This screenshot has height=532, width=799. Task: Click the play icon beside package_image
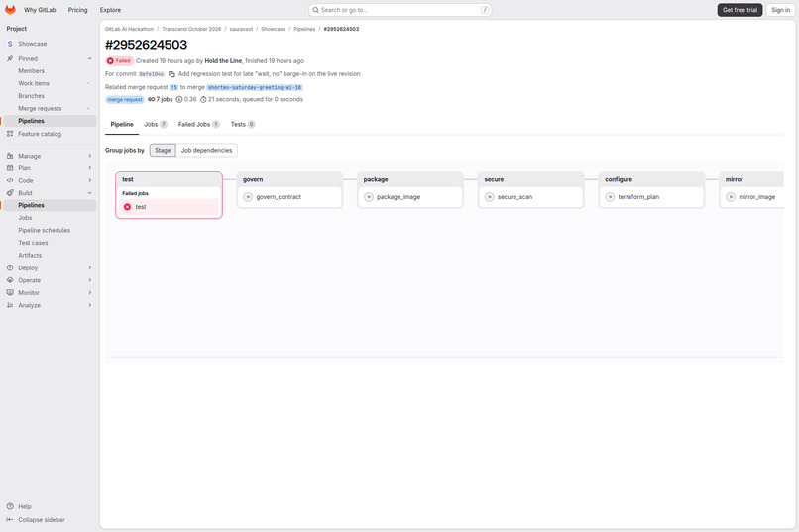(369, 197)
